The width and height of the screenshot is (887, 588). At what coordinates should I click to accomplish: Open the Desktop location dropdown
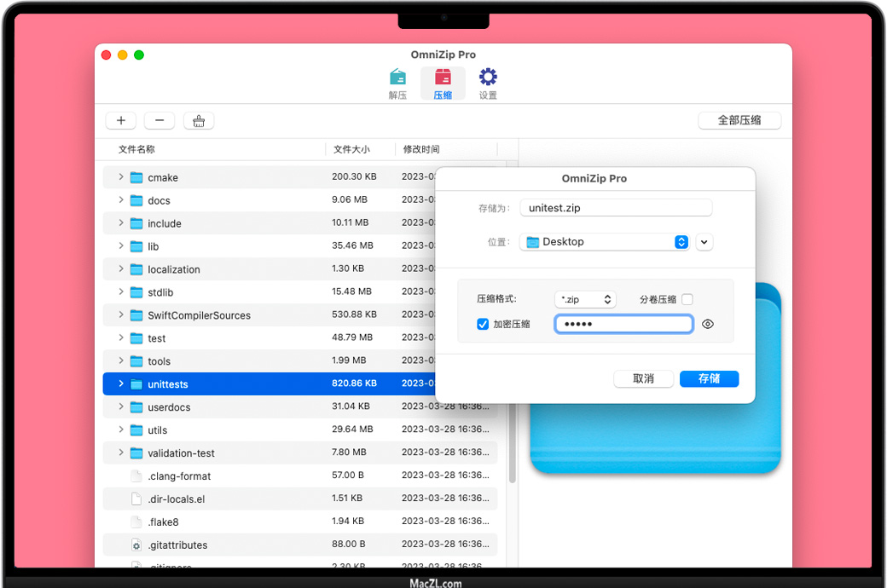605,242
